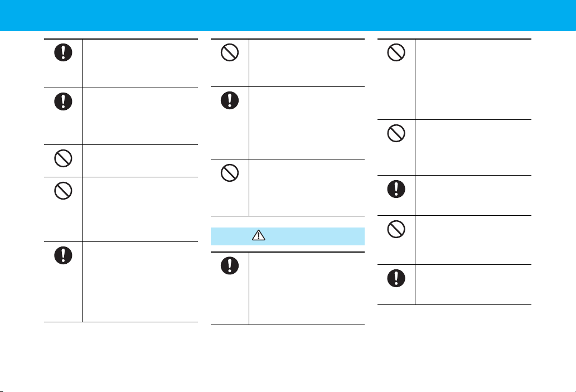Click the bottom exclamation icon in right column
This screenshot has height=392, width=576.
pyautogui.click(x=396, y=278)
